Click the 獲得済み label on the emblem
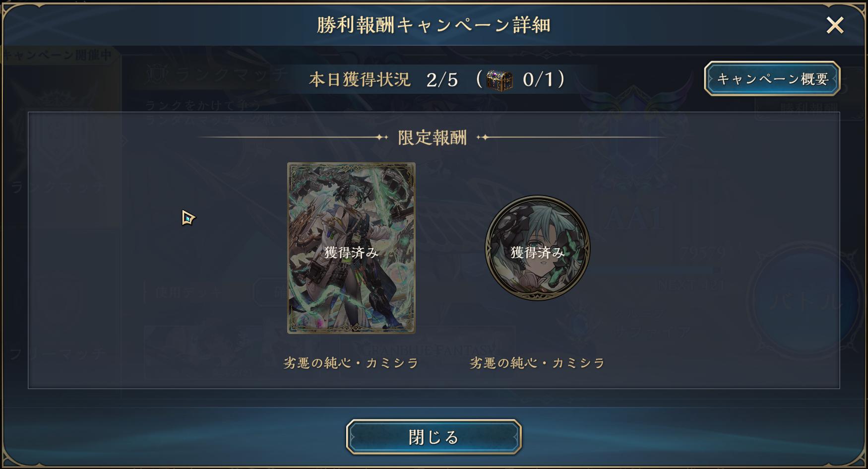 coord(538,253)
